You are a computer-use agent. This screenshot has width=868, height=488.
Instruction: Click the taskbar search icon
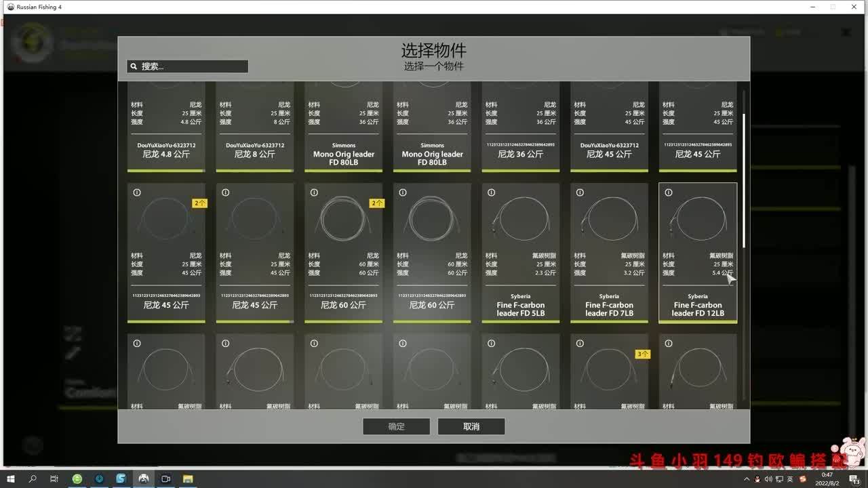pyautogui.click(x=33, y=479)
